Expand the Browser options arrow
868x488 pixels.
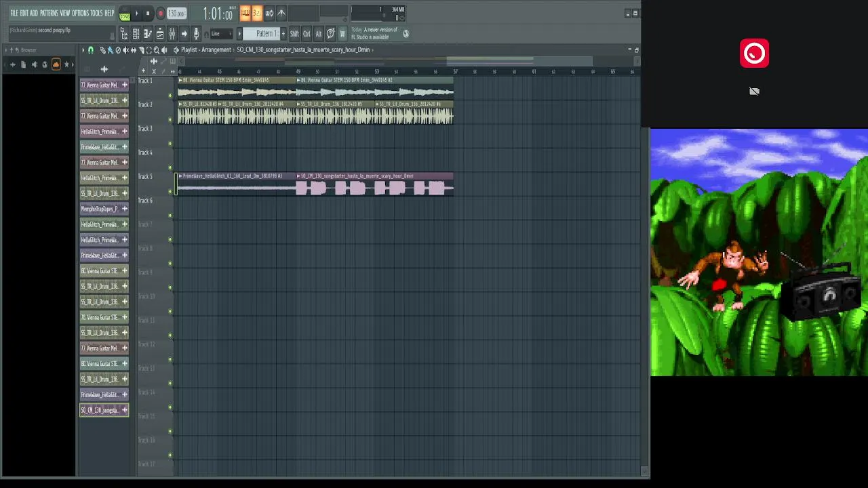pyautogui.click(x=5, y=49)
